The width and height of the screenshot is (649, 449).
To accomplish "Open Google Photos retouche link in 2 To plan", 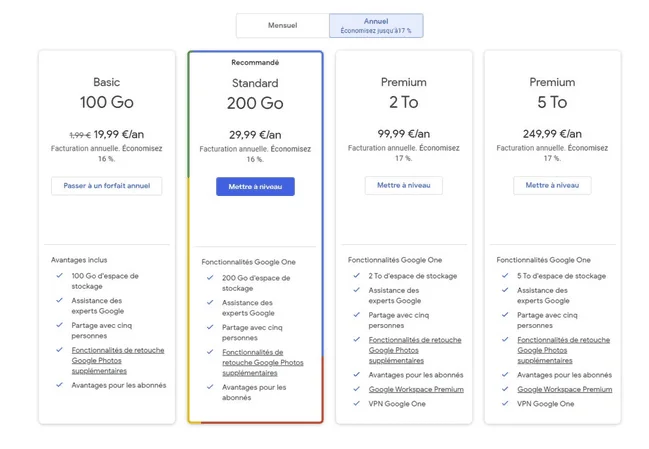I will point(415,350).
